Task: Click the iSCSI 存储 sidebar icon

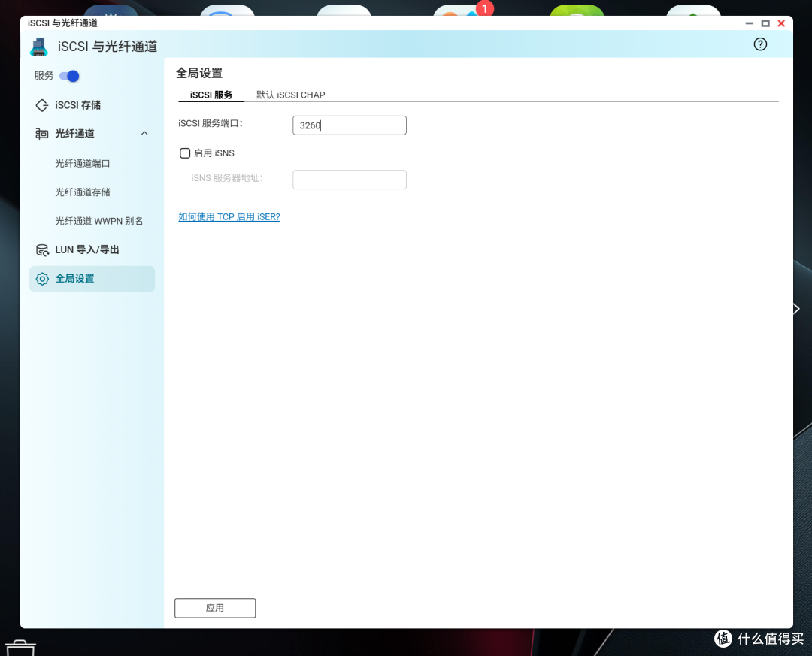Action: click(42, 105)
